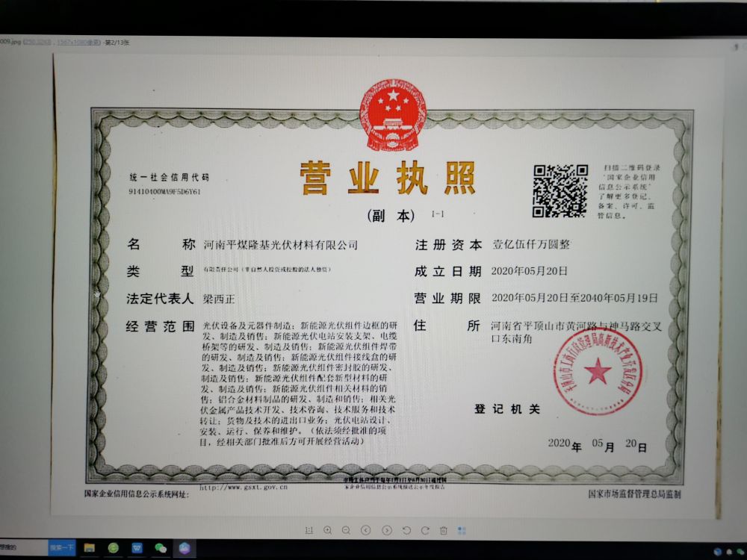The image size is (747, 560).
Task: Rotate the image counterclockwise
Action: click(406, 530)
